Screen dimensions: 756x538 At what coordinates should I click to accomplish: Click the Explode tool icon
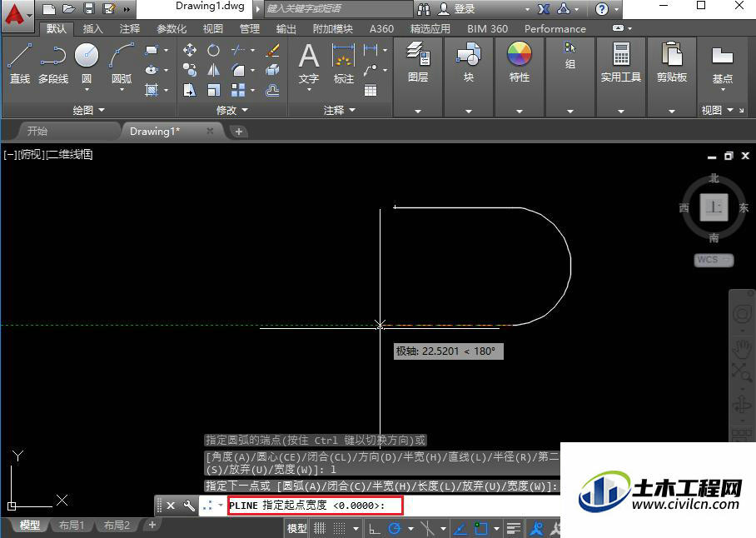(272, 71)
